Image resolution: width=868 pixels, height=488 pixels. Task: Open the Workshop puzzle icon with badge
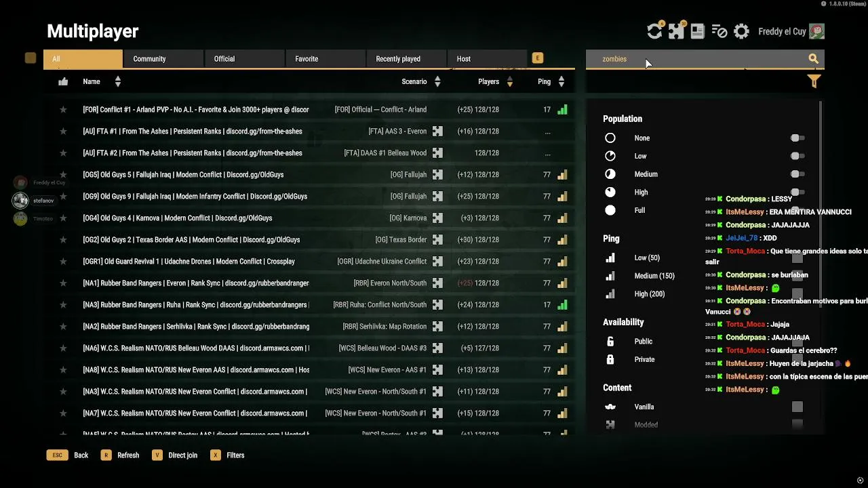click(x=676, y=31)
